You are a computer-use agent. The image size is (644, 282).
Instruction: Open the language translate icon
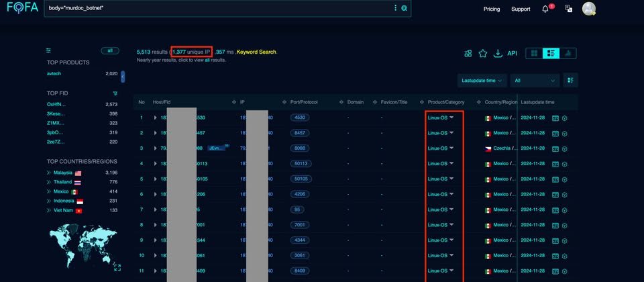tap(568, 9)
